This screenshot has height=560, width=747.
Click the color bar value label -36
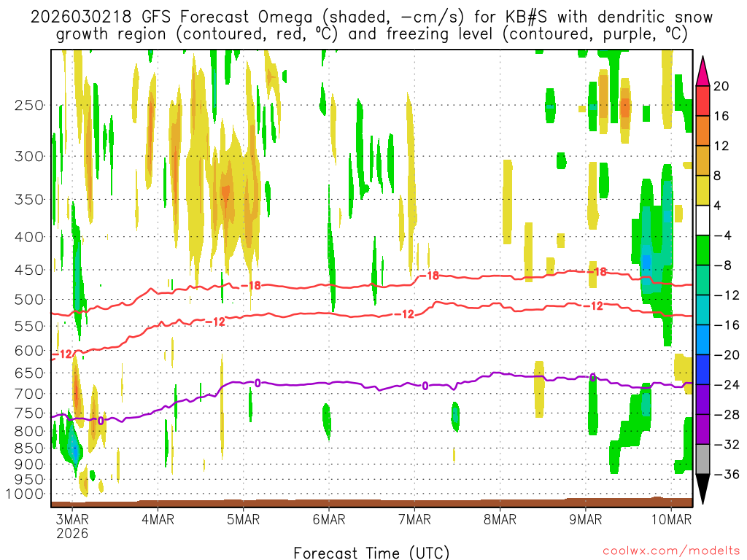pos(727,474)
